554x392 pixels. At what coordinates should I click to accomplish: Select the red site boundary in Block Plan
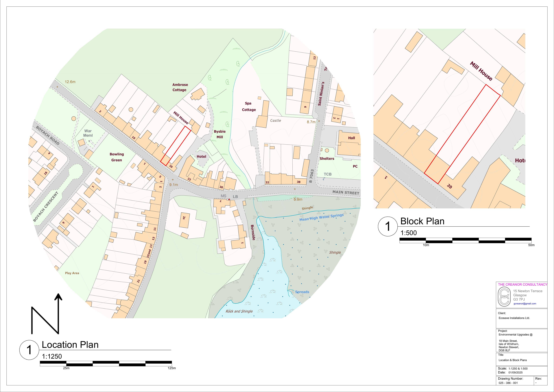(x=462, y=134)
